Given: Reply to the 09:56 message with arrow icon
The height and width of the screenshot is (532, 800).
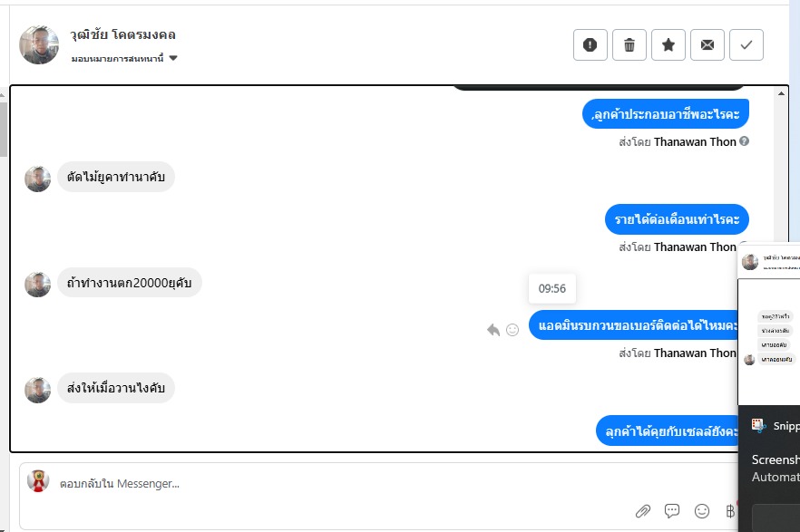Looking at the screenshot, I should [x=493, y=330].
